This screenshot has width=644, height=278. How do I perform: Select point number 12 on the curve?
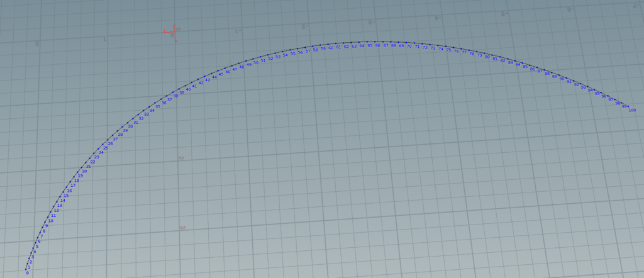click(x=56, y=211)
